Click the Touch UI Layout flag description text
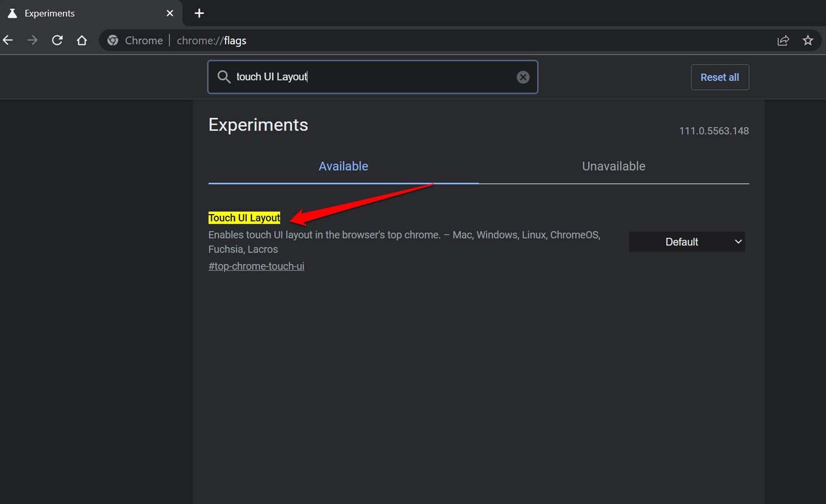 tap(404, 242)
